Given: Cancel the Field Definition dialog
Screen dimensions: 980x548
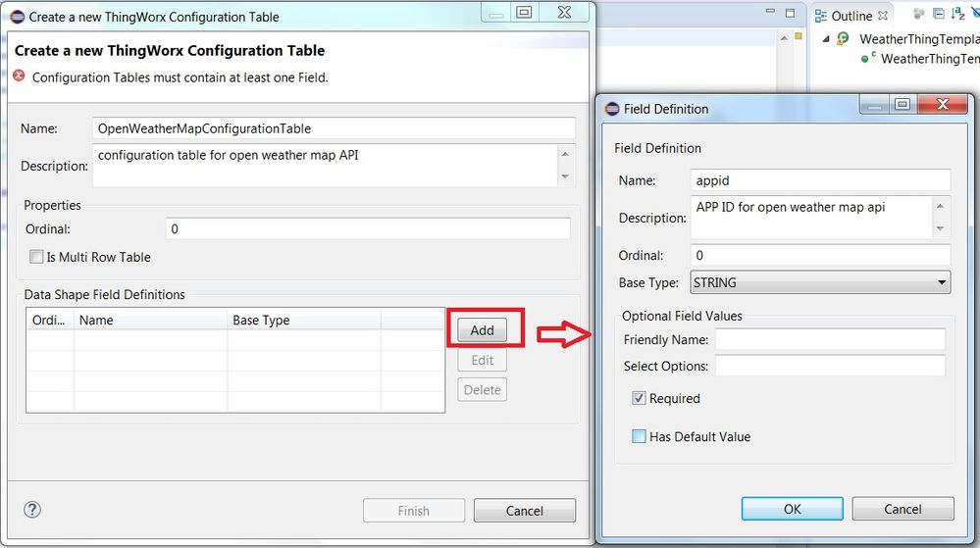Looking at the screenshot, I should tap(903, 509).
